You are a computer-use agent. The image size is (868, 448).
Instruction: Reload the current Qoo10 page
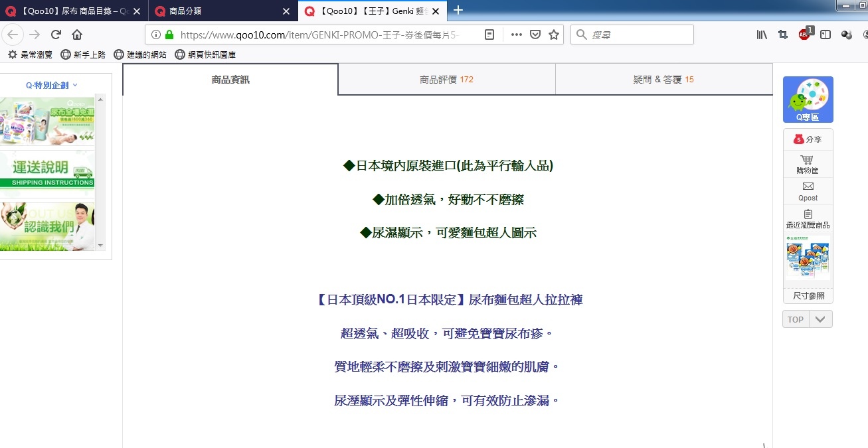pos(56,35)
